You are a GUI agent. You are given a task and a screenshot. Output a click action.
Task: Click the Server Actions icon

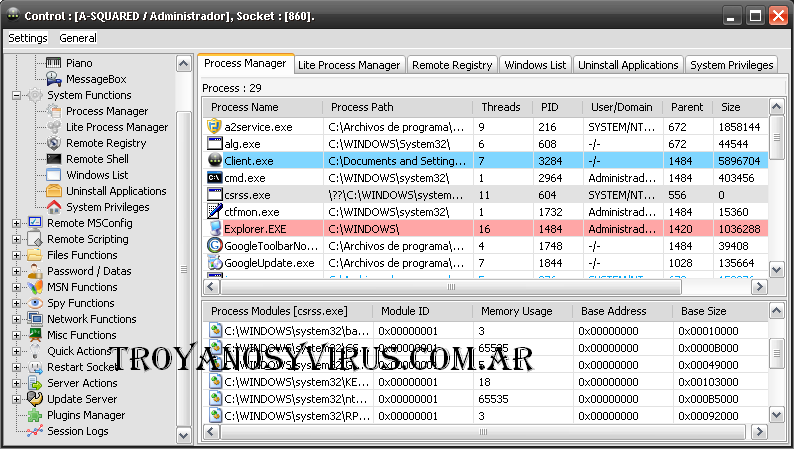pyautogui.click(x=35, y=383)
